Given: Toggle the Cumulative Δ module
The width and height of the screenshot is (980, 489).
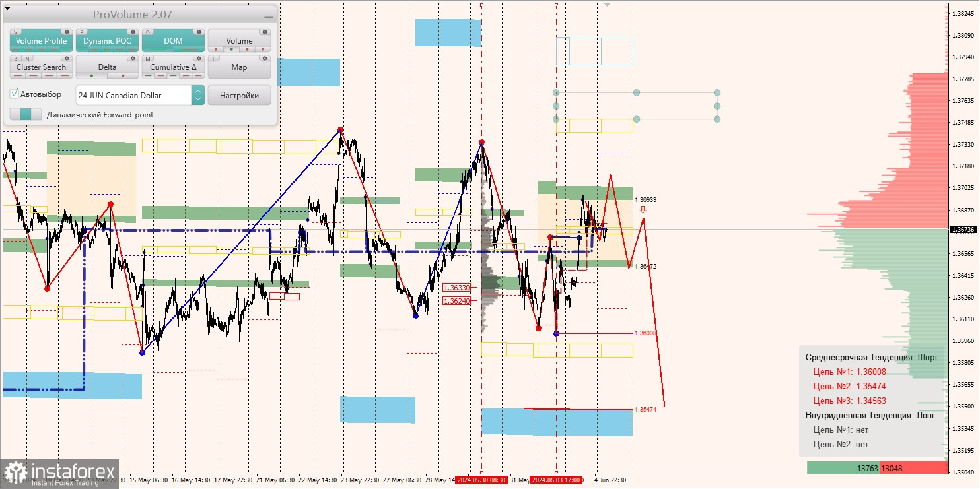Looking at the screenshot, I should click(x=173, y=67).
